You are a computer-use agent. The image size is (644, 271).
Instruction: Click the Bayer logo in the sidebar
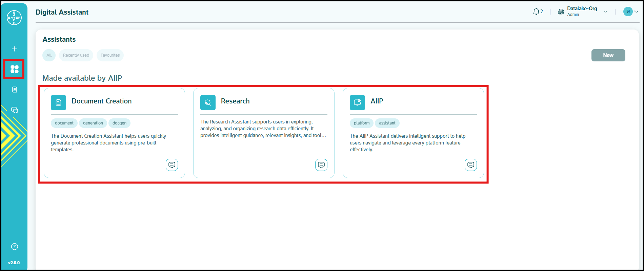(14, 18)
